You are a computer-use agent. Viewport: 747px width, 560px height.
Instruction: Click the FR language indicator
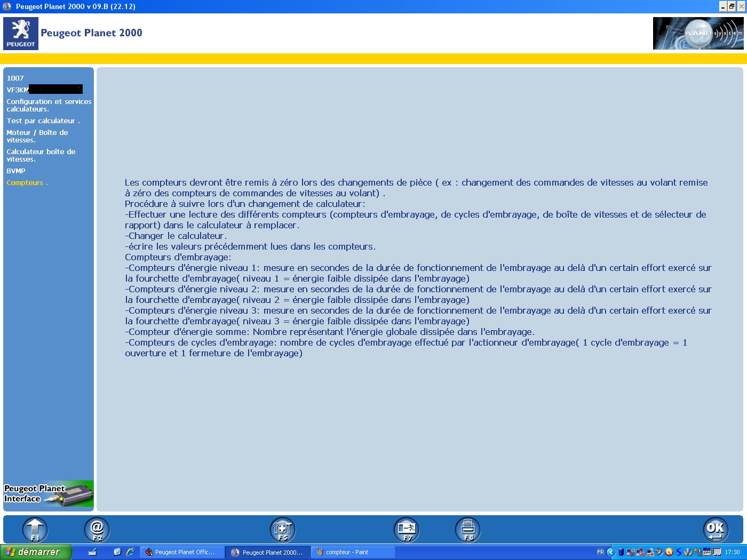click(x=600, y=552)
